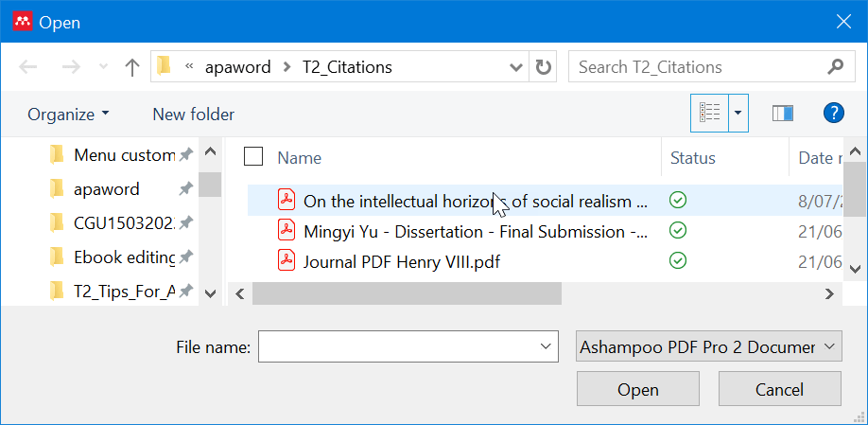Click the Cancel button
Screen dimensions: 868x425
[x=779, y=390]
